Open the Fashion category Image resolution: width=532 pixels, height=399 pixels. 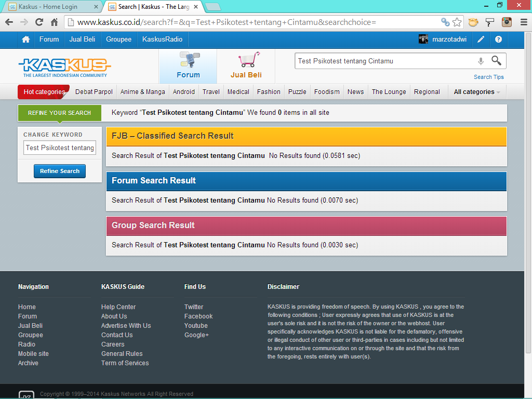[269, 92]
